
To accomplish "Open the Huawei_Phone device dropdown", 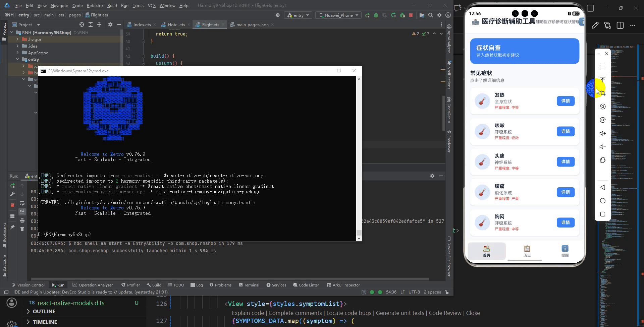I will click(338, 15).
